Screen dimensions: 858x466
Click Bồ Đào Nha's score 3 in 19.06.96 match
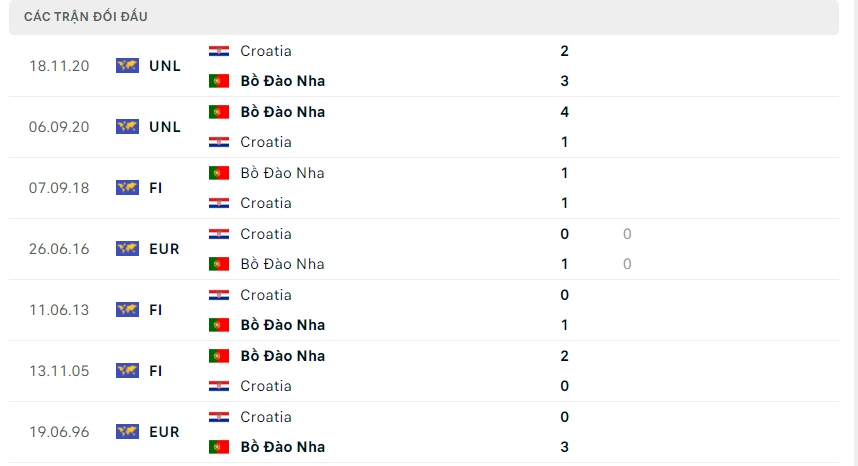tap(565, 447)
